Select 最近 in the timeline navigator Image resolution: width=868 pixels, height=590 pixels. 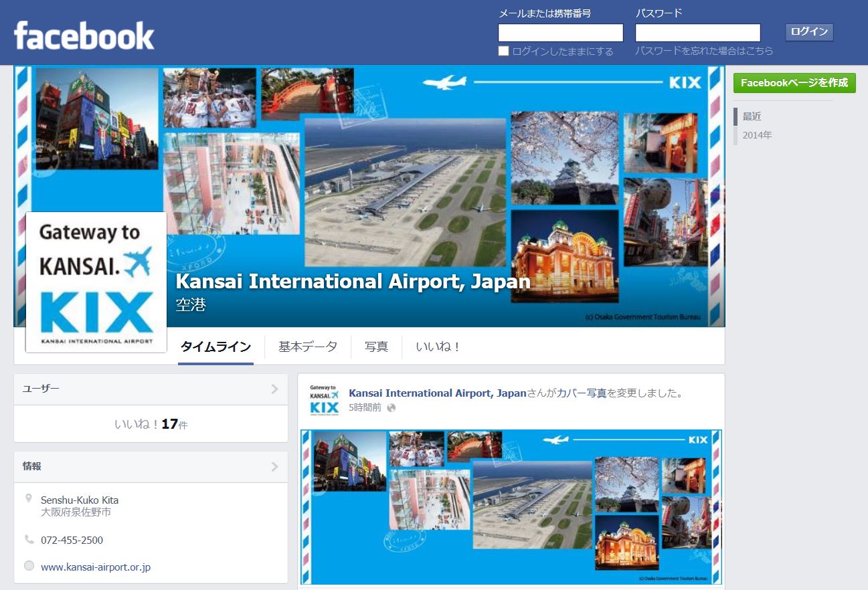coord(752,116)
